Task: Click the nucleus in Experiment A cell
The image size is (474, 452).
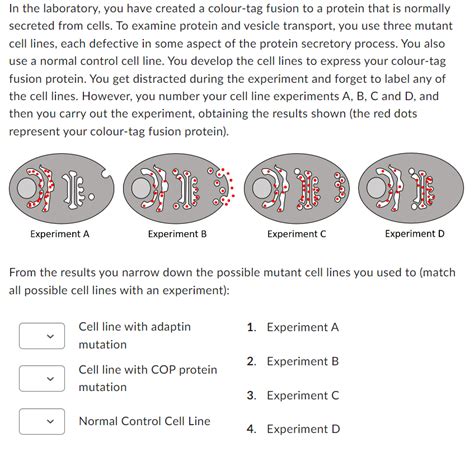Action: coord(26,188)
